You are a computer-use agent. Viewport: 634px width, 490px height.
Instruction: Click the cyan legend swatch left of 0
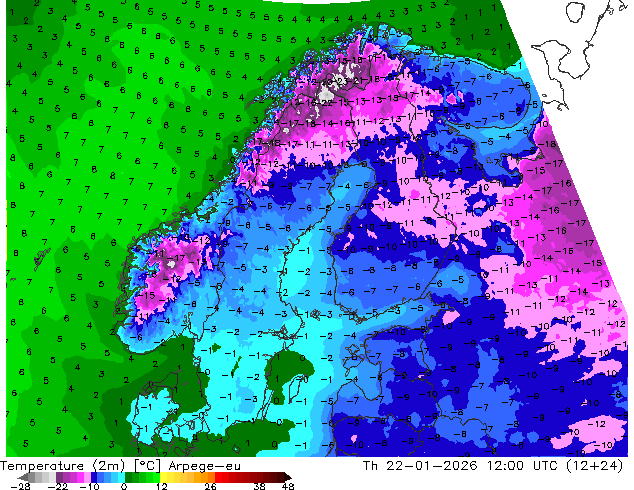point(121,477)
